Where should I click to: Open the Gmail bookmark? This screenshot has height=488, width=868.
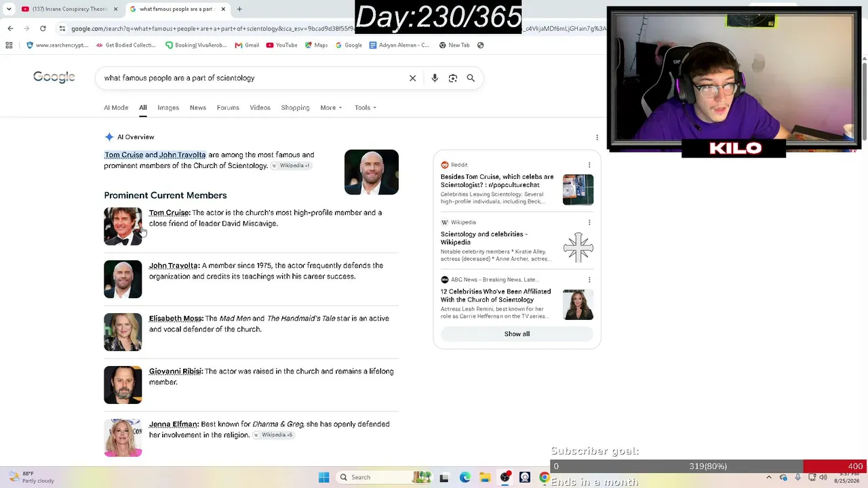click(247, 45)
